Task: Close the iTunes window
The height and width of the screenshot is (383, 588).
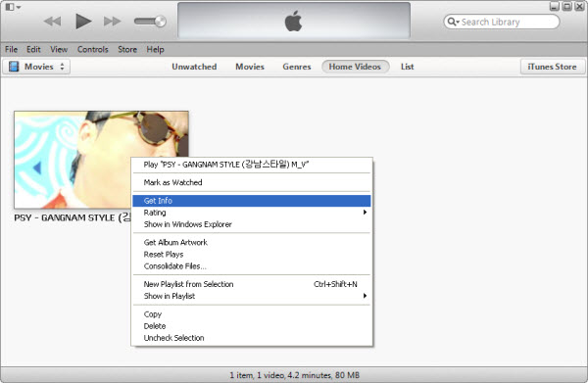Action: (580, 7)
